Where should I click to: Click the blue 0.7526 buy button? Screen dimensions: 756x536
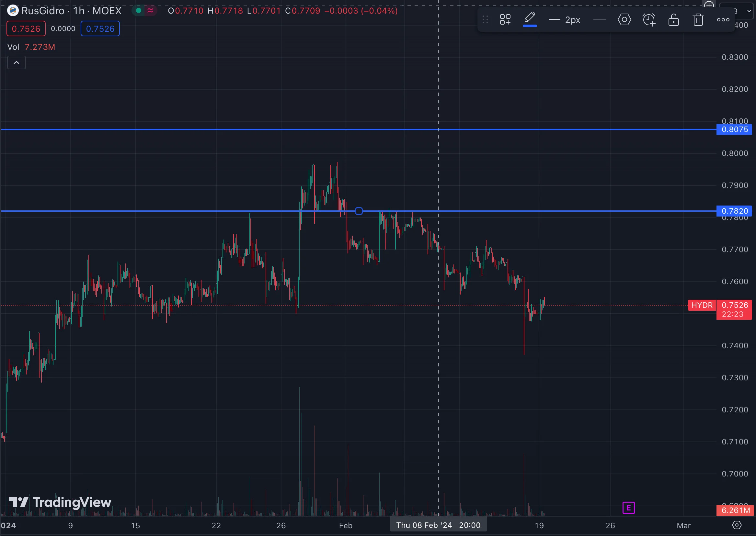(x=100, y=29)
